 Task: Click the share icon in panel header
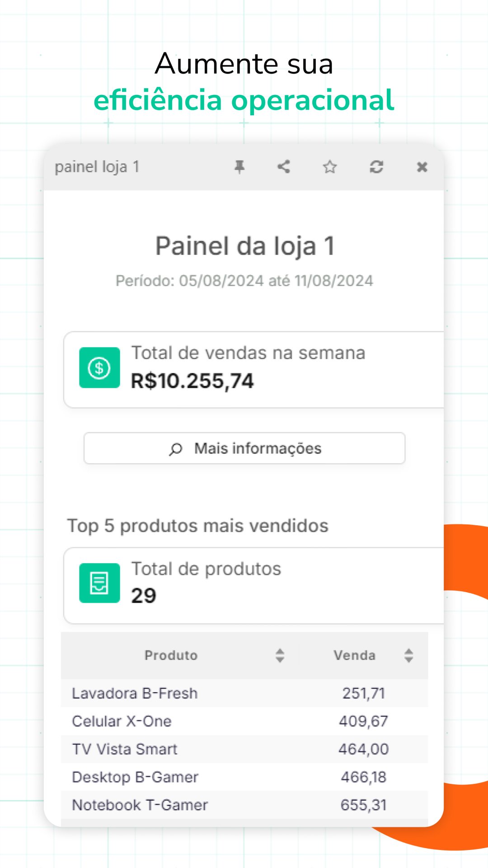click(x=284, y=167)
